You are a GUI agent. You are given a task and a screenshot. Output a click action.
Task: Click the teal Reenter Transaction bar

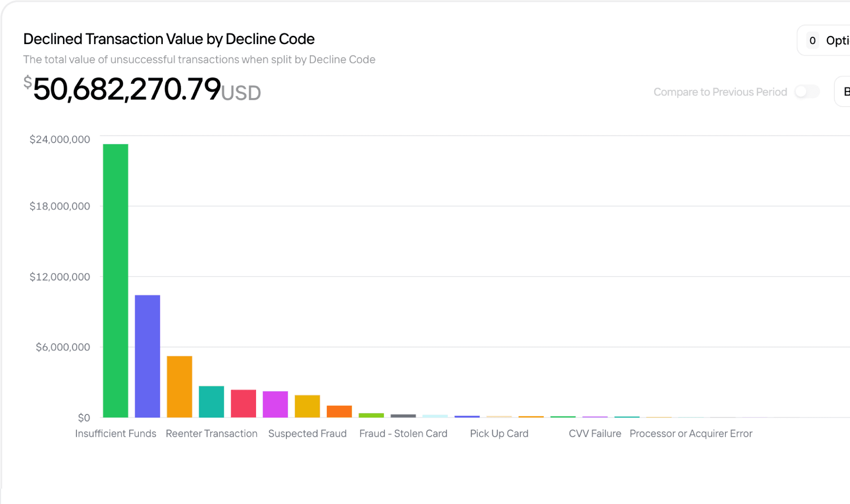211,402
